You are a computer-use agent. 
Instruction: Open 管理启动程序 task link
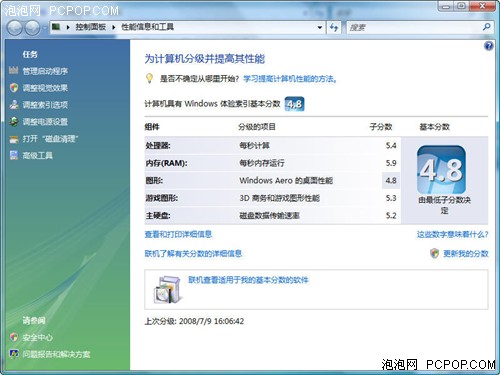coord(45,71)
